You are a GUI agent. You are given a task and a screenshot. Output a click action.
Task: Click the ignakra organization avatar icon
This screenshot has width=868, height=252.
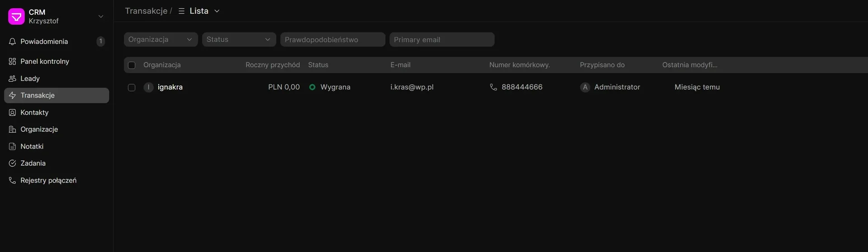[148, 87]
